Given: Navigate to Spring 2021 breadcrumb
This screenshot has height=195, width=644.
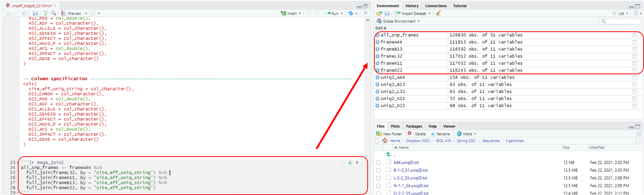Looking at the screenshot, I should click(466, 141).
